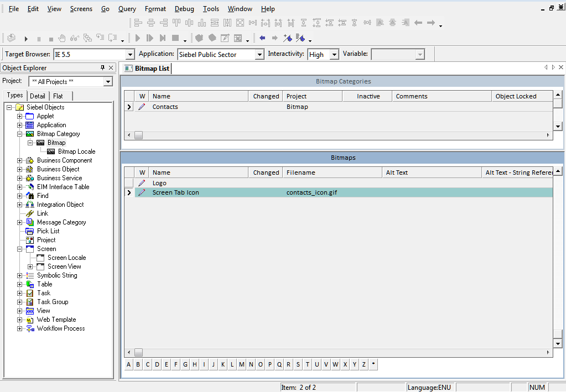Switch to the Flat tab
Viewport: 566px width, 392px height.
pyautogui.click(x=58, y=96)
